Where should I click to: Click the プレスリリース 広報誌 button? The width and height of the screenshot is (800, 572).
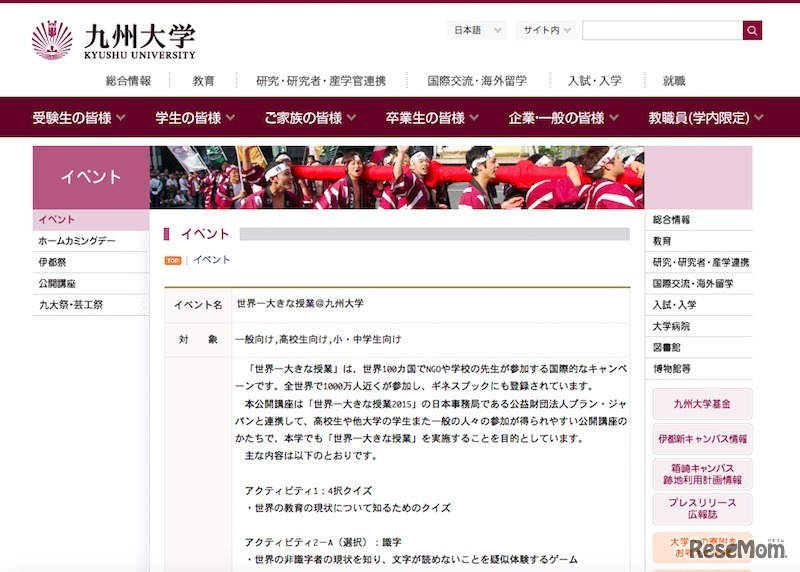702,509
